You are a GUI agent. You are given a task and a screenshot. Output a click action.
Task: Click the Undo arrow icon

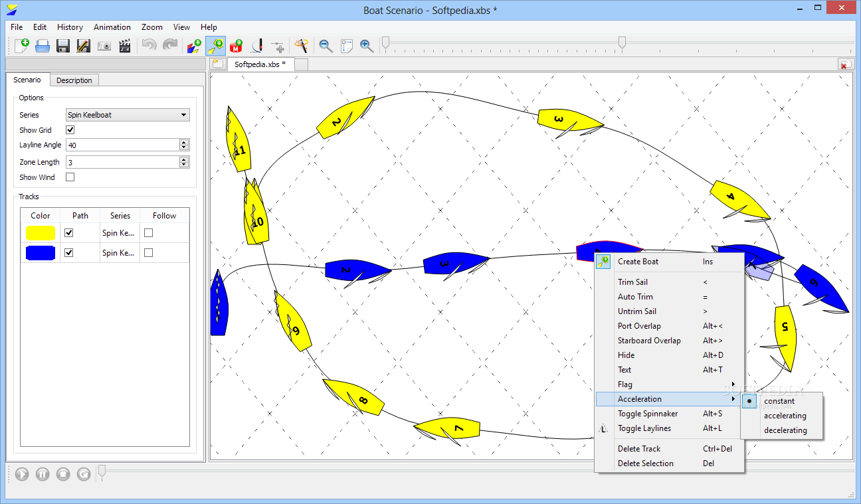tap(149, 46)
